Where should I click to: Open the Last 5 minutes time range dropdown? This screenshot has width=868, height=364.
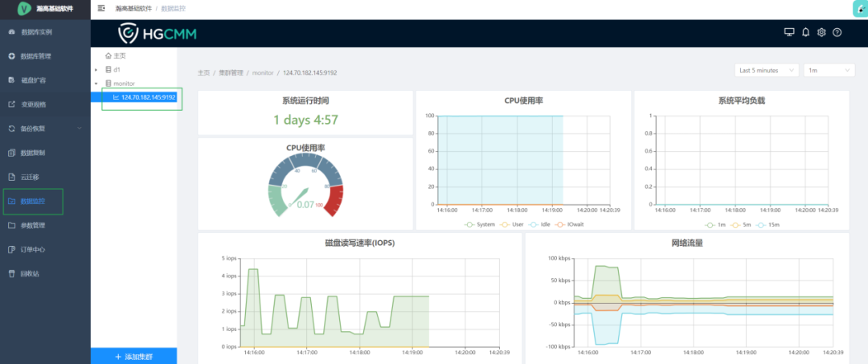pos(767,70)
